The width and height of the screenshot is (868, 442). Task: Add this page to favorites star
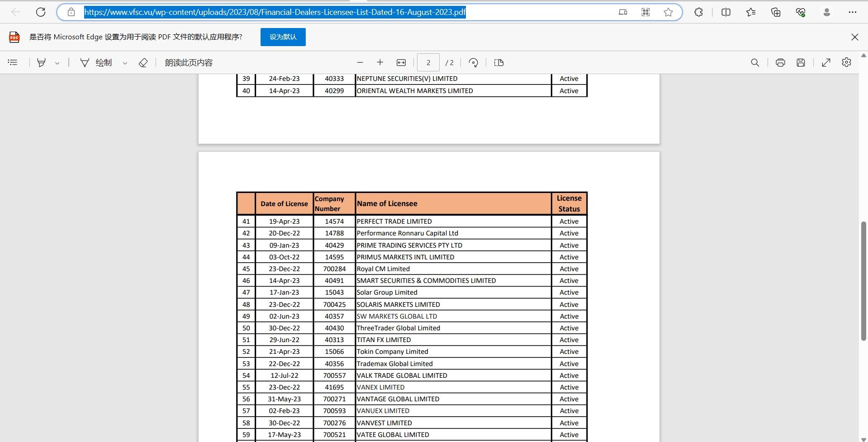pos(669,12)
